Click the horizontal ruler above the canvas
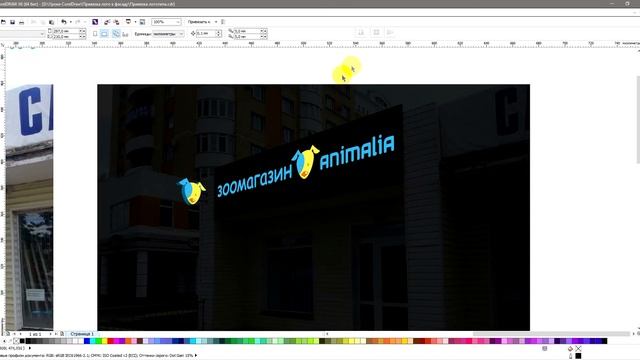The image size is (640, 360). (320, 43)
